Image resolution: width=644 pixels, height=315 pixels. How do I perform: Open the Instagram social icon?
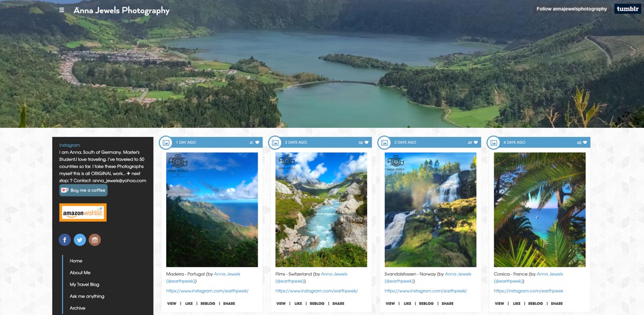pyautogui.click(x=94, y=240)
